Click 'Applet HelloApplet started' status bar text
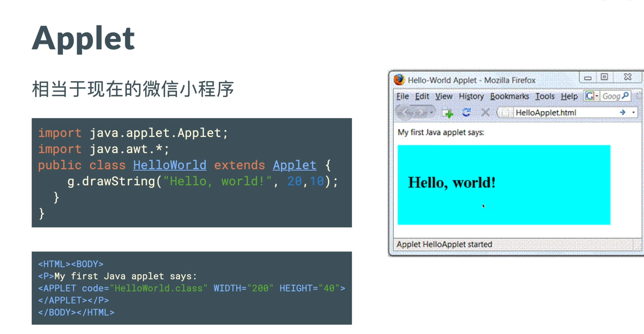644x334 pixels. 444,244
